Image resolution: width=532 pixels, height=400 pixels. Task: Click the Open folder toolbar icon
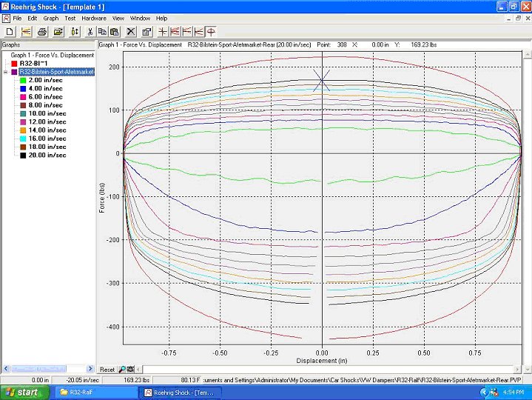click(x=58, y=32)
